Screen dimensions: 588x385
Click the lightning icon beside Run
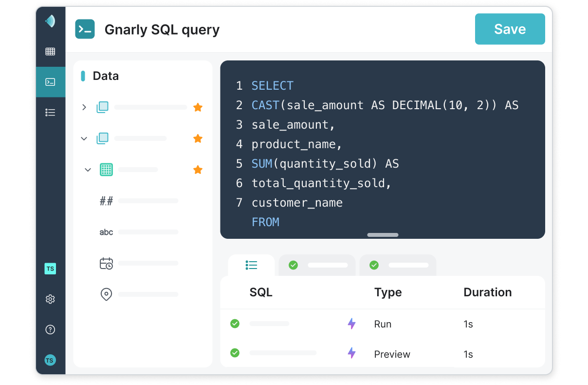coord(351,324)
